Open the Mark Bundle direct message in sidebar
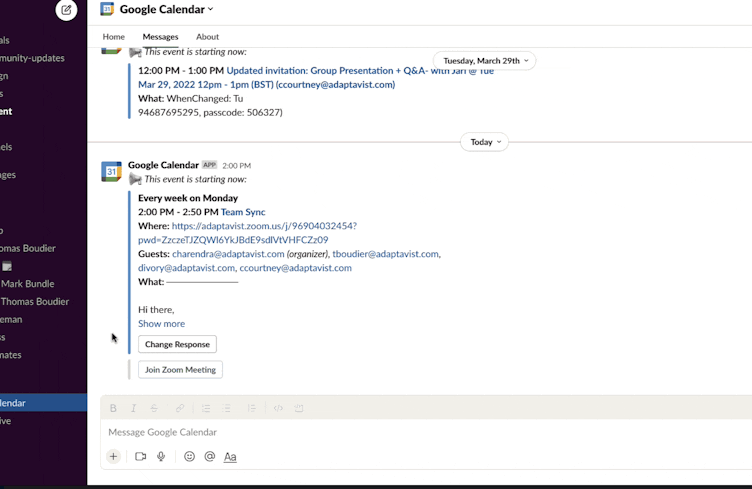Viewport: 752px width, 489px height. click(x=28, y=284)
